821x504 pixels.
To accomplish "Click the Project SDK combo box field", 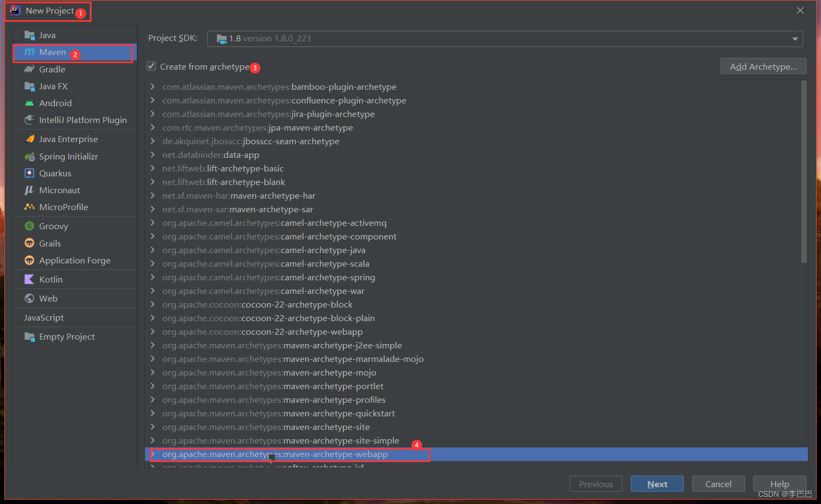I will [x=504, y=39].
